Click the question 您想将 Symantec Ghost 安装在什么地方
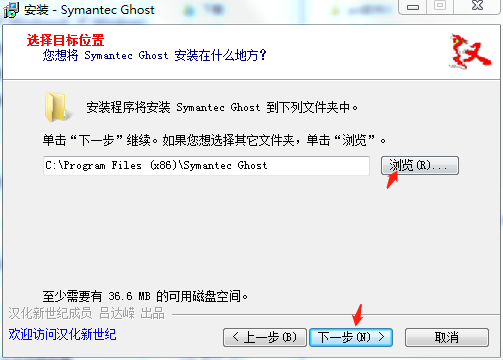Screen dimensions: 503x360 pyautogui.click(x=154, y=55)
